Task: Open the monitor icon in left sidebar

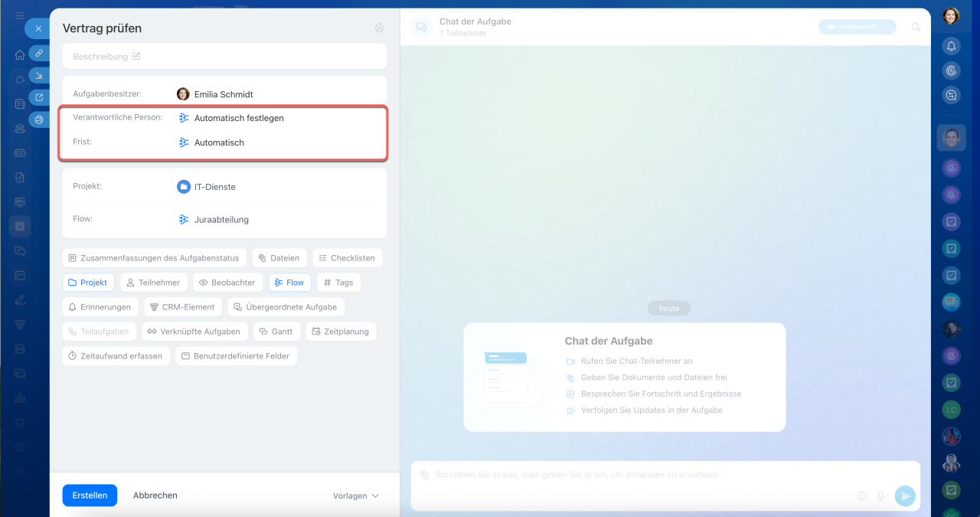Action: (x=20, y=202)
